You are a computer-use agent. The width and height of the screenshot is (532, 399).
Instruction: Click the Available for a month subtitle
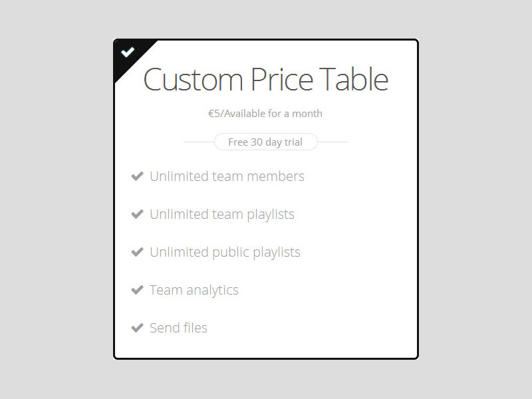click(273, 114)
